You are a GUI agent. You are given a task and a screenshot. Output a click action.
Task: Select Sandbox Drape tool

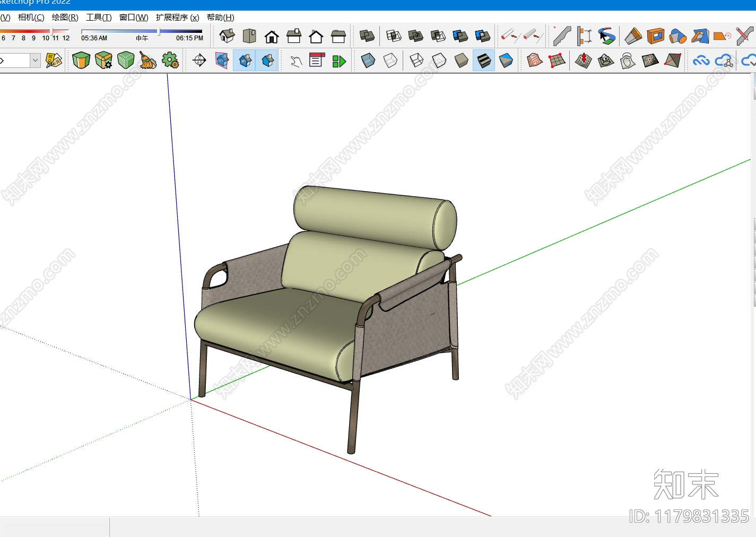tap(628, 60)
